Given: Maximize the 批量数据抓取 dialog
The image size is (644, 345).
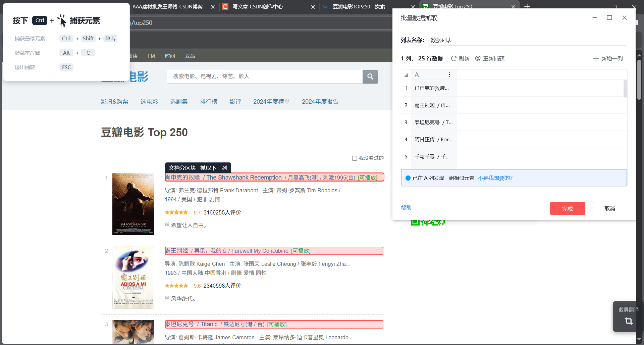Looking at the screenshot, I should [609, 18].
